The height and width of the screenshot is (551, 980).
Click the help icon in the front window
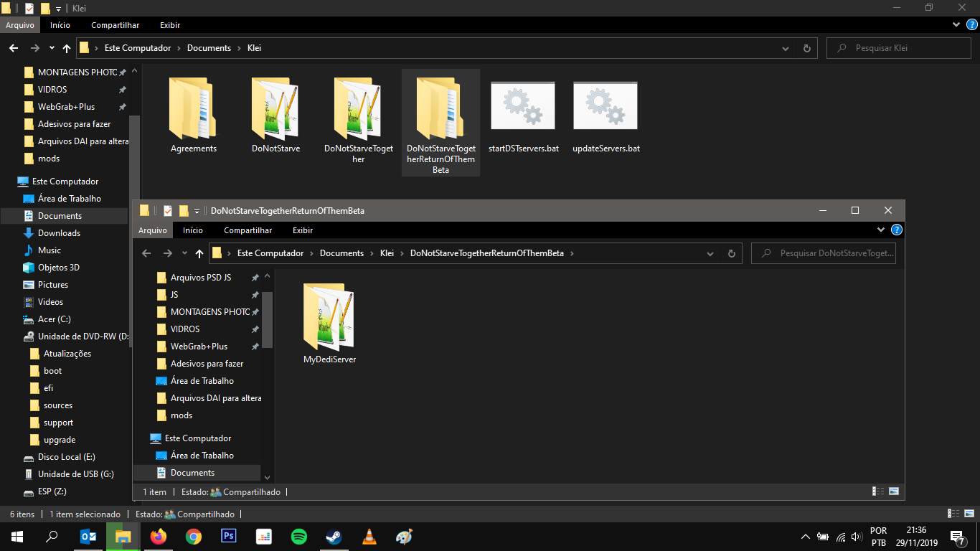click(896, 230)
